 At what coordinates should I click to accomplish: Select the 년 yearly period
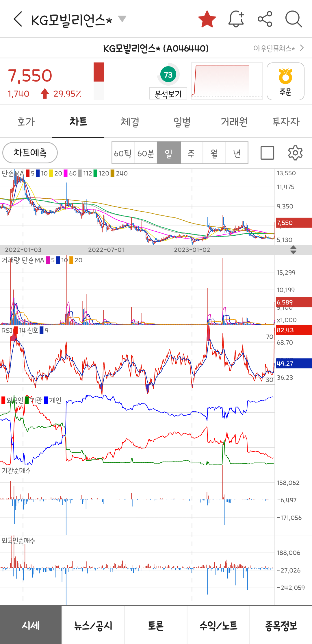pyautogui.click(x=237, y=153)
